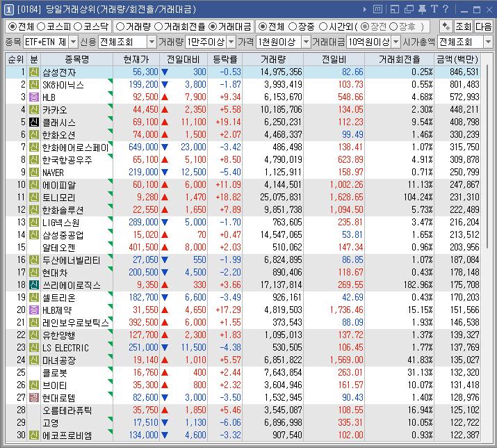Click the 종목명 column header
The width and height of the screenshot is (497, 448).
tap(76, 59)
